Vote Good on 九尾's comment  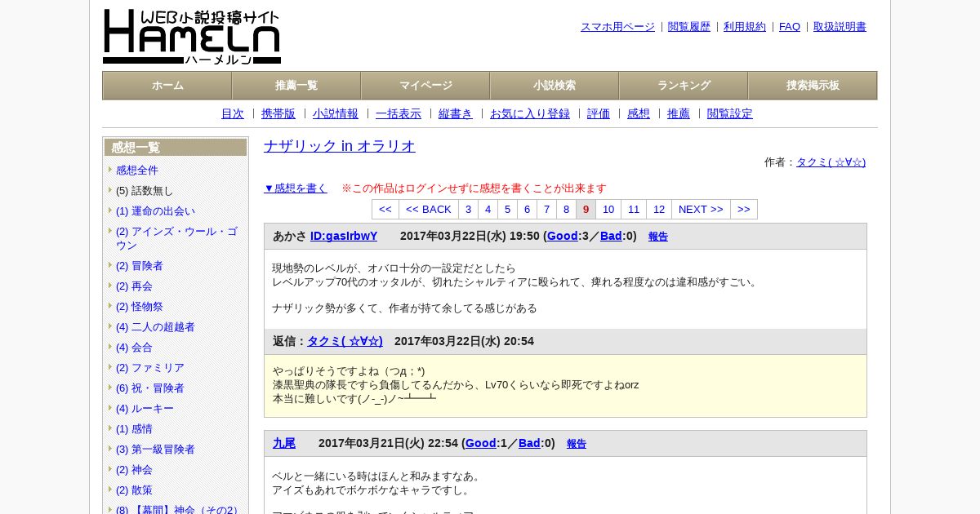coord(481,444)
